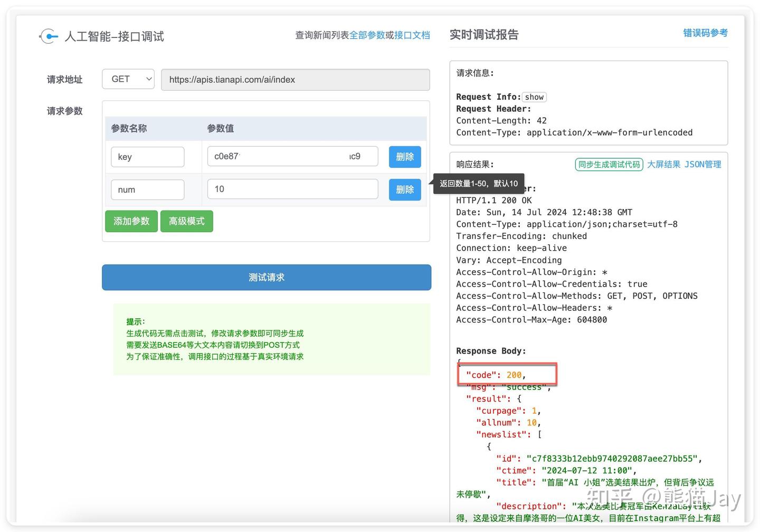Click the request URL address field

click(295, 80)
